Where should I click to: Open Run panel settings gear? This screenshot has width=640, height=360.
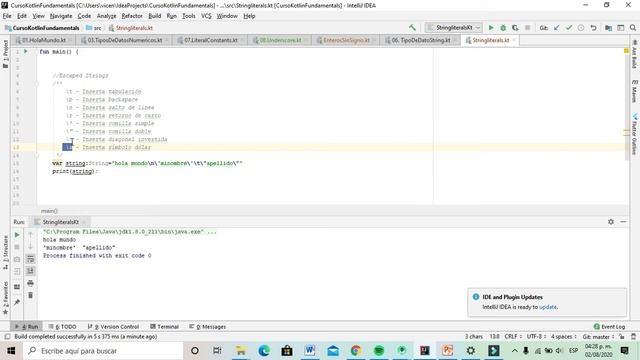coord(611,222)
